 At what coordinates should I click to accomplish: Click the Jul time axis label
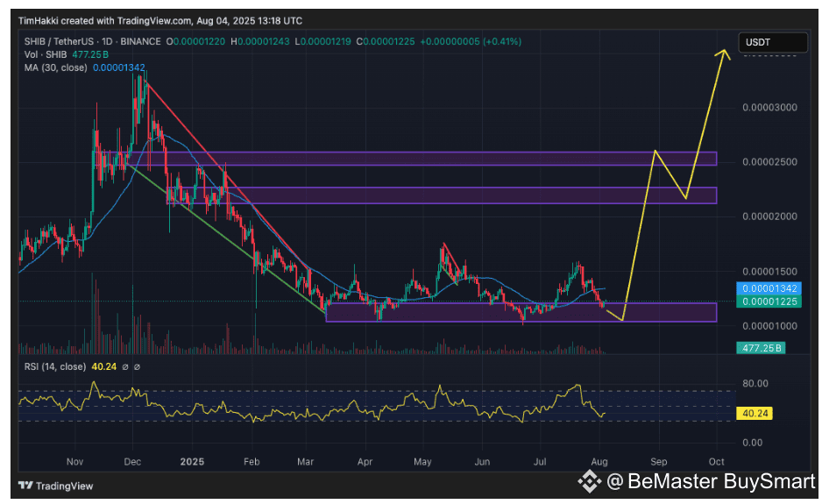[x=540, y=462]
